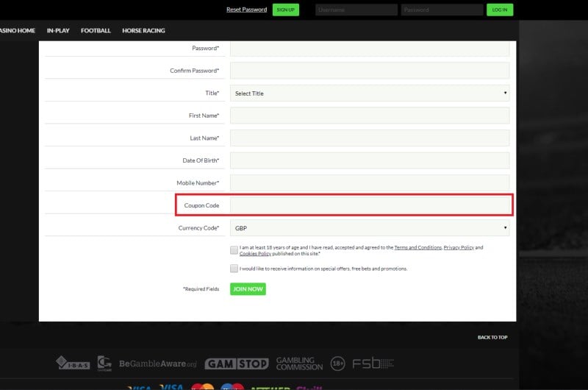Enable special offers and promotions checkbox
This screenshot has height=390, width=588.
coord(234,269)
